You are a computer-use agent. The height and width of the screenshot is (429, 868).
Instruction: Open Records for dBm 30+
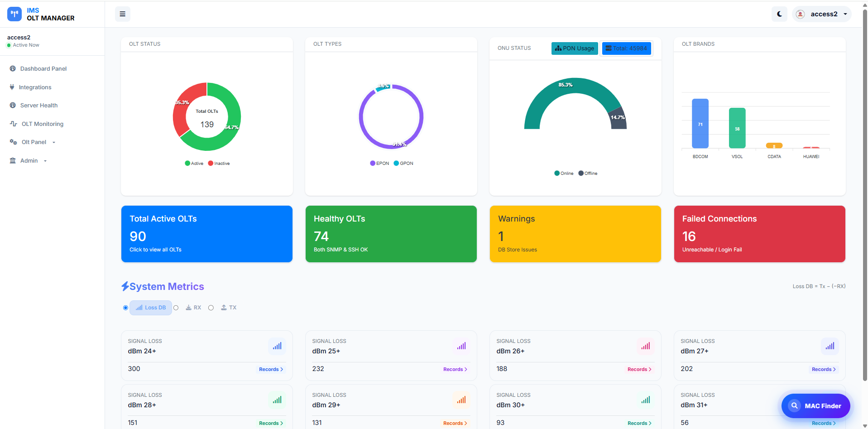pyautogui.click(x=640, y=423)
